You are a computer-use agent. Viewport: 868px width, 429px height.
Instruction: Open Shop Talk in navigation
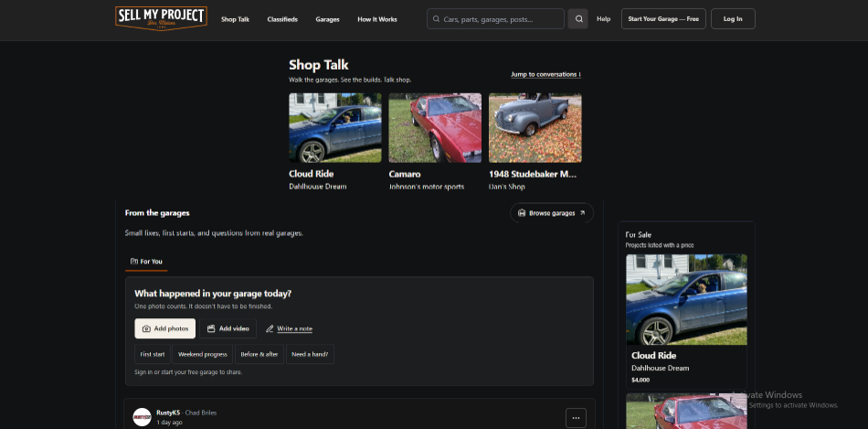(235, 19)
